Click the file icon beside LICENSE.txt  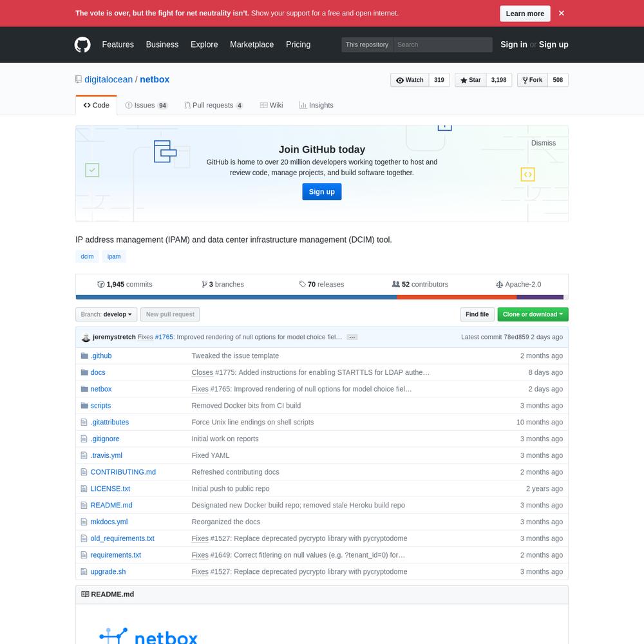coord(84,489)
